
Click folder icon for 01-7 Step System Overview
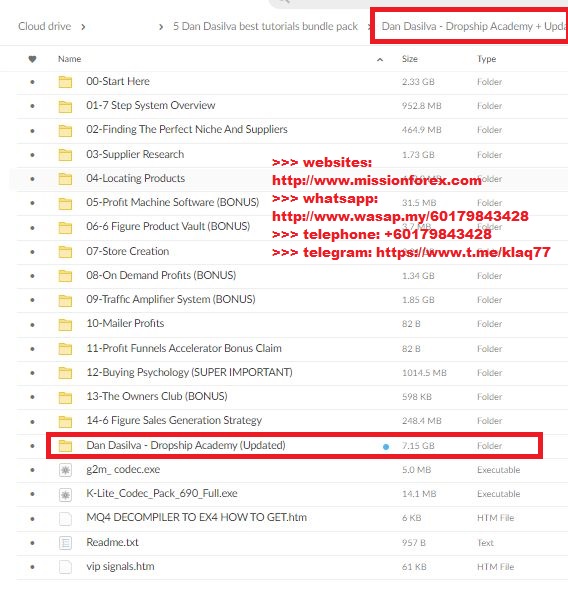click(x=65, y=106)
